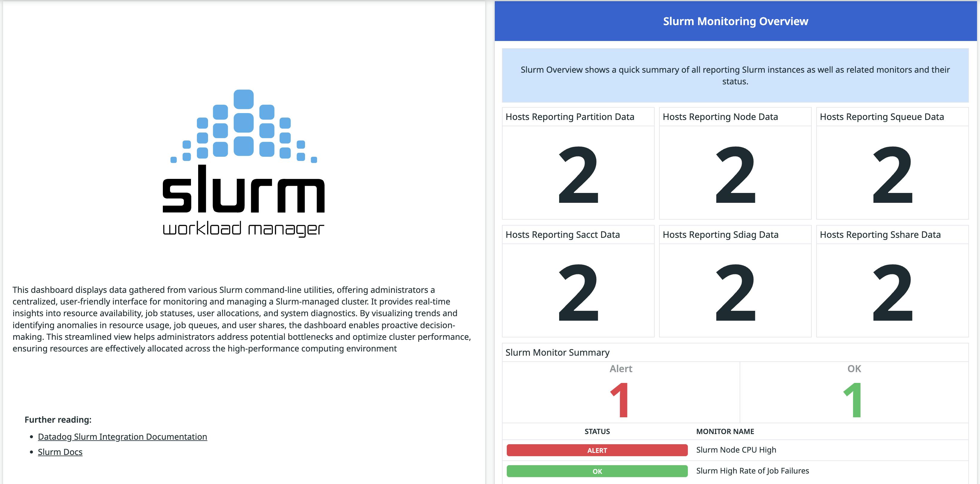Screen dimensions: 980x484
Task: Click Hosts Reporting Node Data title
Action: [720, 117]
